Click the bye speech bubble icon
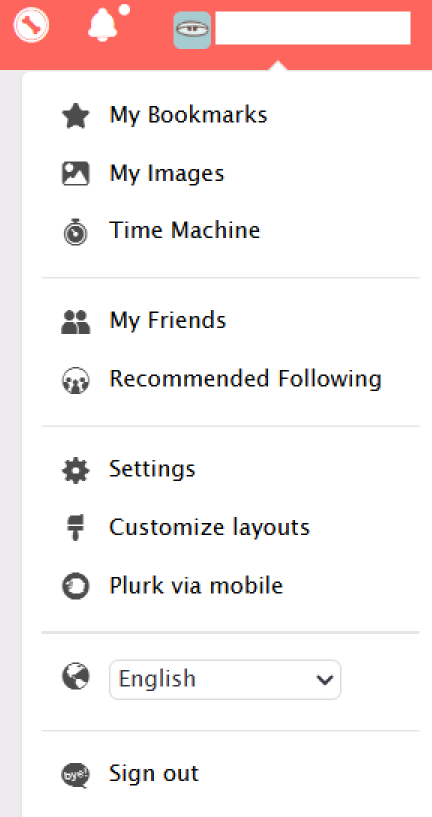The height and width of the screenshot is (817, 432). click(76, 775)
